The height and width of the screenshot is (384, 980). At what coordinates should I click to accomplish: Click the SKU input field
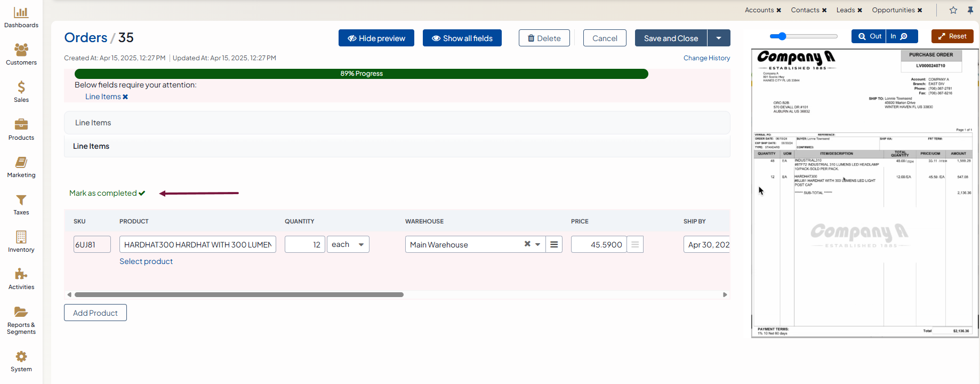[x=92, y=244]
